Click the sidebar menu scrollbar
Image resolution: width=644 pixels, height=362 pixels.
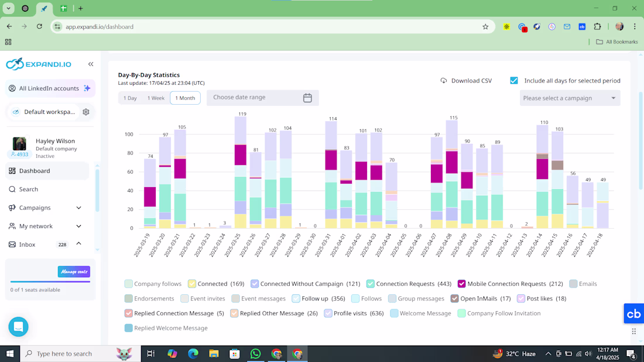tap(97, 191)
